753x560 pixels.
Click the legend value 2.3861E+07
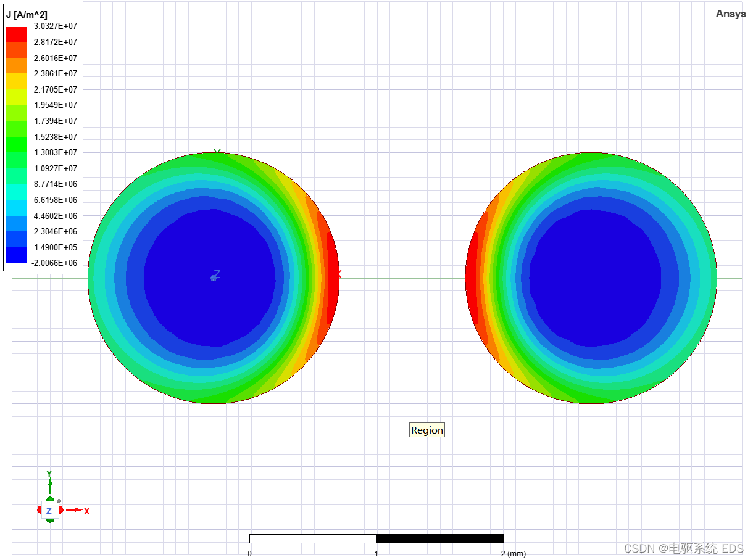pos(56,74)
